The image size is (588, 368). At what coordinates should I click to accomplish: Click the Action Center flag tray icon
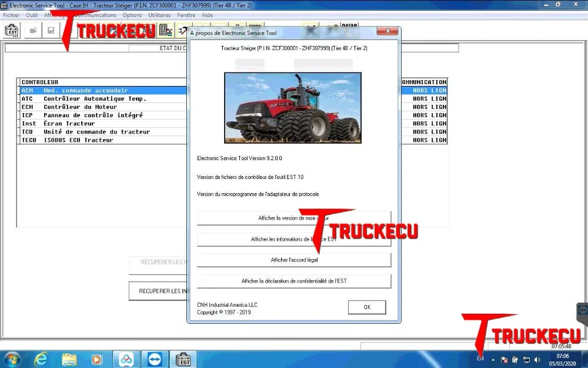coord(505,360)
